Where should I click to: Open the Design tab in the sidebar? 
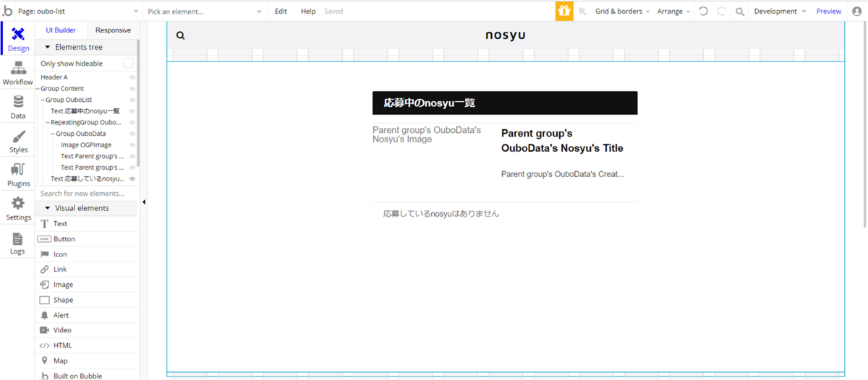[x=18, y=40]
